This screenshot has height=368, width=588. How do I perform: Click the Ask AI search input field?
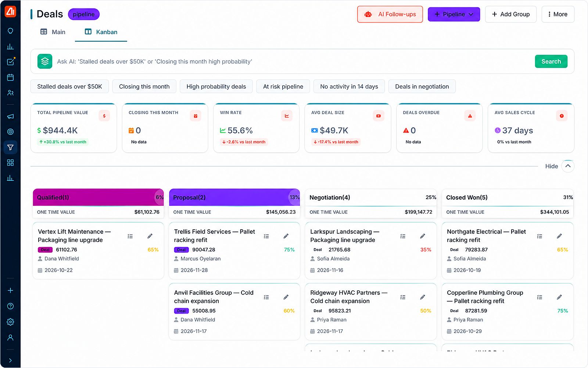click(x=294, y=61)
